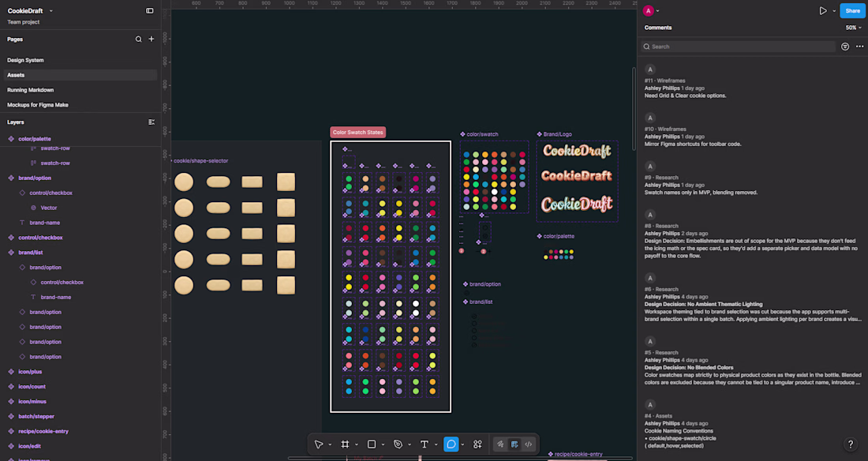Open the 50% zoom level dropdown
Image resolution: width=868 pixels, height=461 pixels.
point(853,28)
